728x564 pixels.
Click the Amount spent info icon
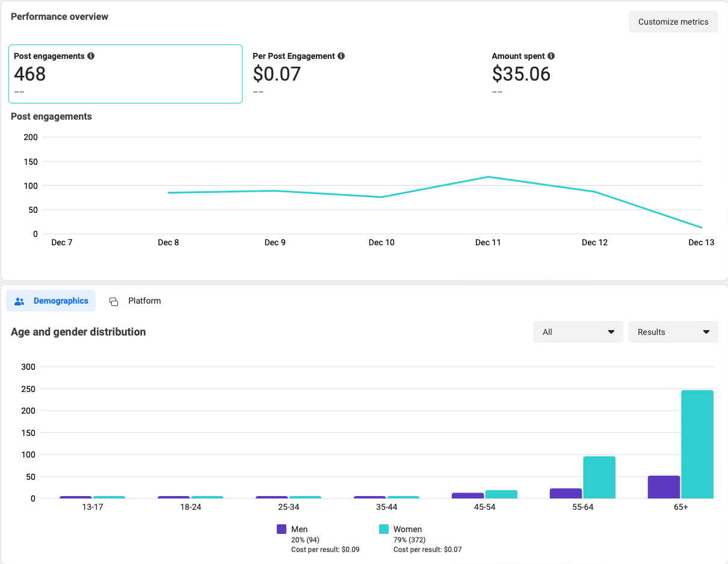(551, 56)
